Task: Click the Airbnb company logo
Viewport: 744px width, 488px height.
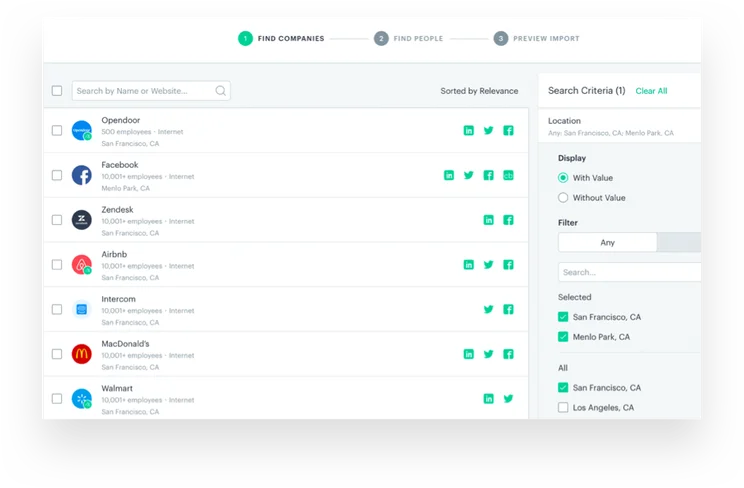Action: [82, 264]
